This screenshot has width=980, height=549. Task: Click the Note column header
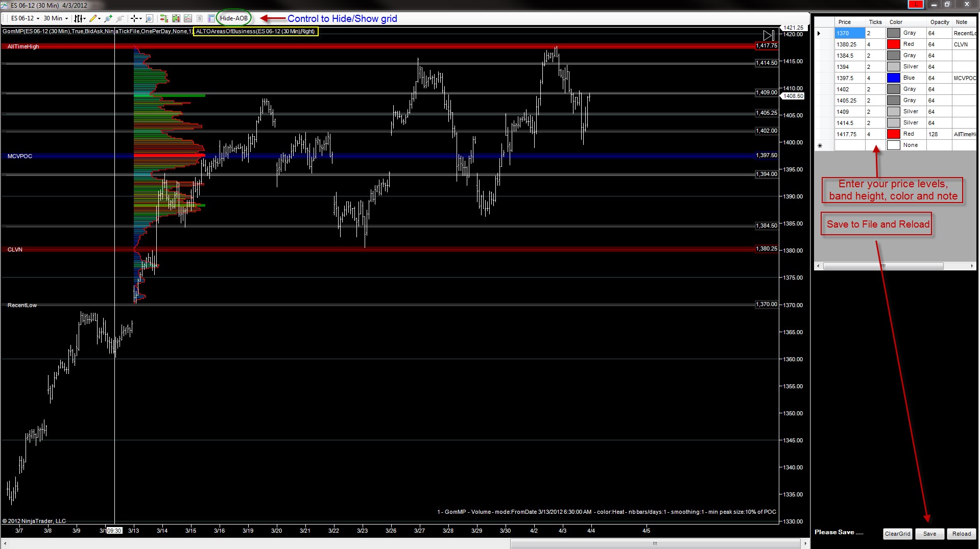(x=964, y=22)
